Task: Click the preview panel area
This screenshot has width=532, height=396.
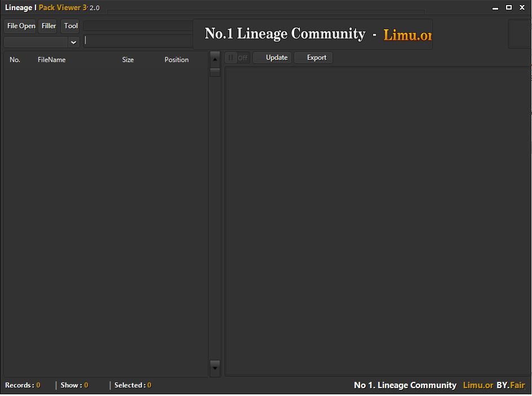Action: click(377, 222)
